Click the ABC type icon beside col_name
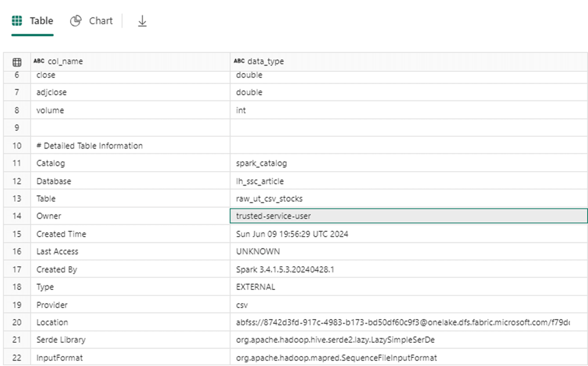Viewport: 588px width, 366px height. coord(39,61)
